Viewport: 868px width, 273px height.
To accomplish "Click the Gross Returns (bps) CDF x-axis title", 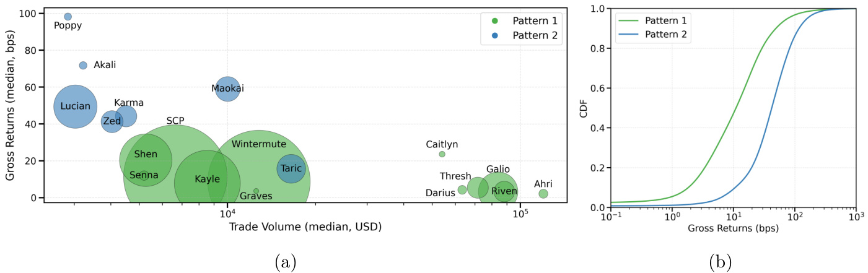I will coord(733,228).
